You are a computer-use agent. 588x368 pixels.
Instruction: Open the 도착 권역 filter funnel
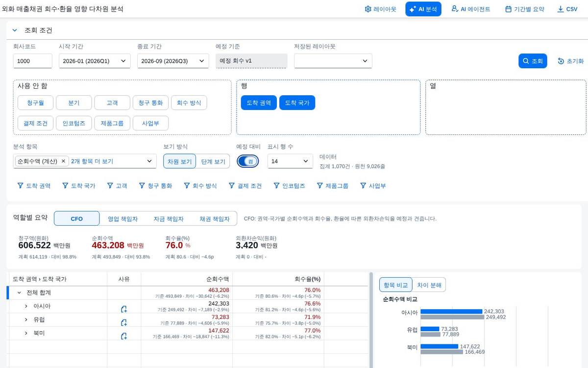pyautogui.click(x=34, y=186)
